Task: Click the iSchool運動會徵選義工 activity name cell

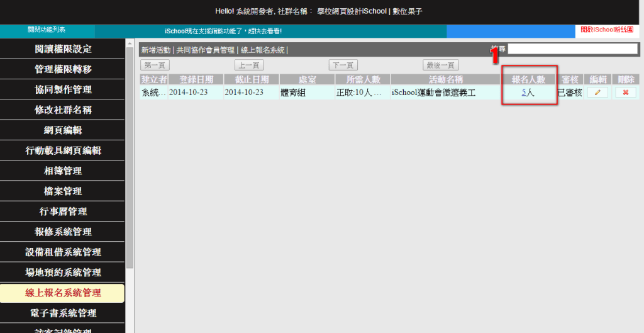Action: (446, 93)
